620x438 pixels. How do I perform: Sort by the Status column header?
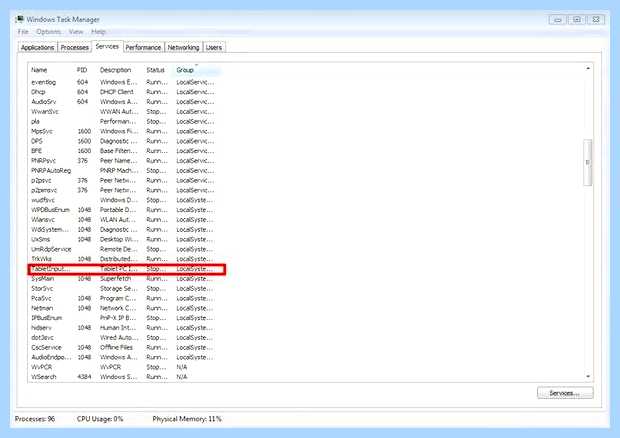[x=155, y=70]
